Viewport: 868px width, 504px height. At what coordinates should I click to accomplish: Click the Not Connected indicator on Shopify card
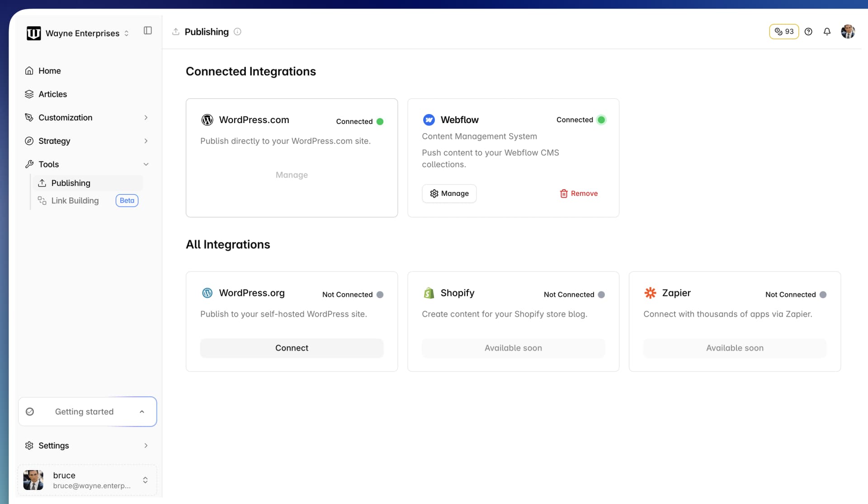pyautogui.click(x=601, y=295)
